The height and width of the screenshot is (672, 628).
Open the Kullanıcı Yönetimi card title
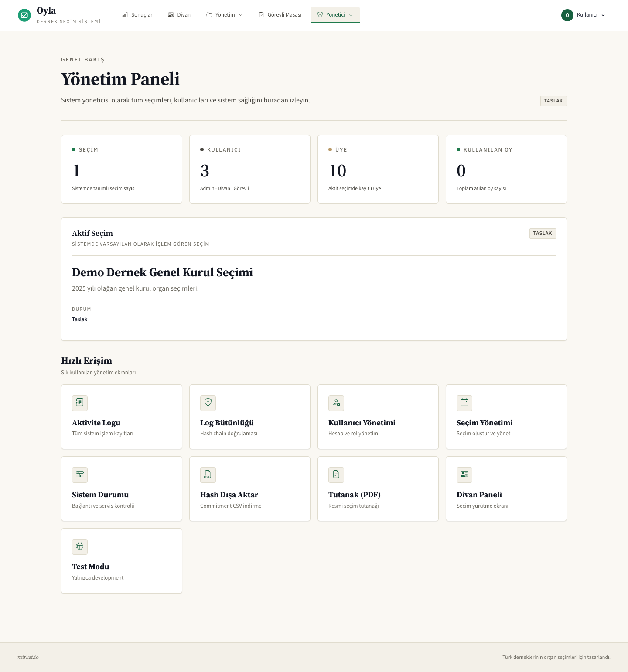(x=362, y=423)
